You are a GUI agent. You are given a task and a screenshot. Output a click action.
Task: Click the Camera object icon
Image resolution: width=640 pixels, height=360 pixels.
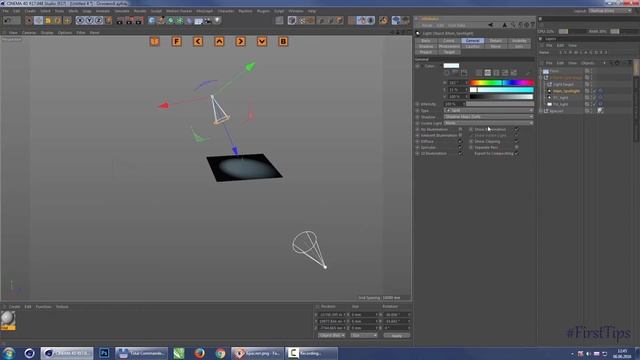[208, 20]
